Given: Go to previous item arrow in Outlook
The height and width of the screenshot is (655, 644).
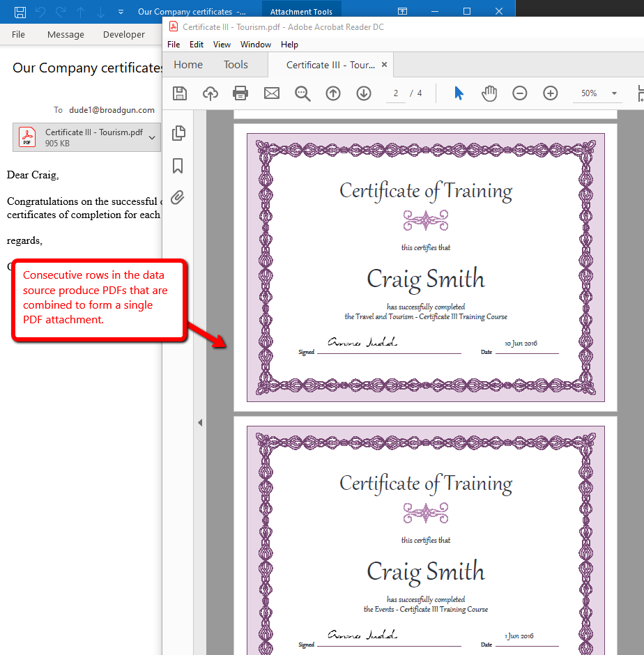Looking at the screenshot, I should (81, 12).
